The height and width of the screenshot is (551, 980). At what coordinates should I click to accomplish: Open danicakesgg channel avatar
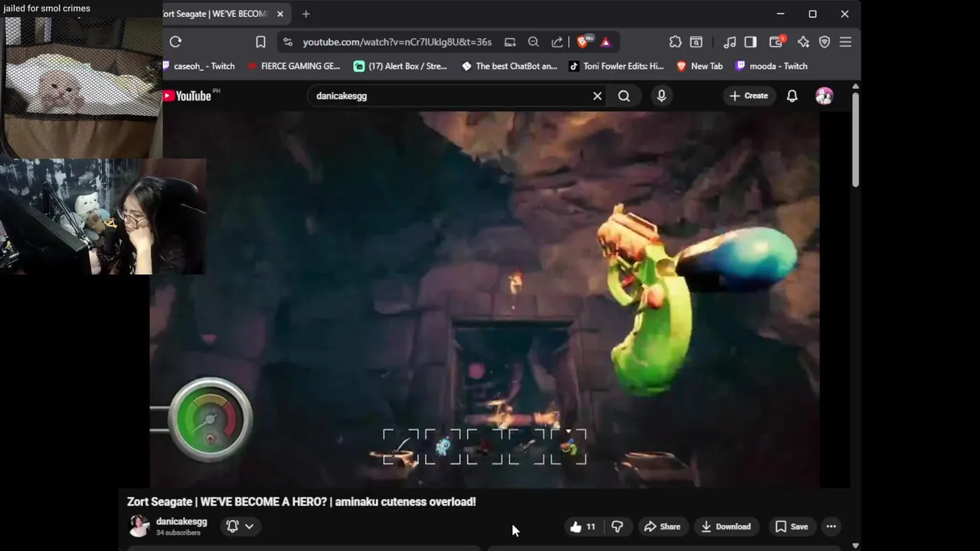pos(139,526)
